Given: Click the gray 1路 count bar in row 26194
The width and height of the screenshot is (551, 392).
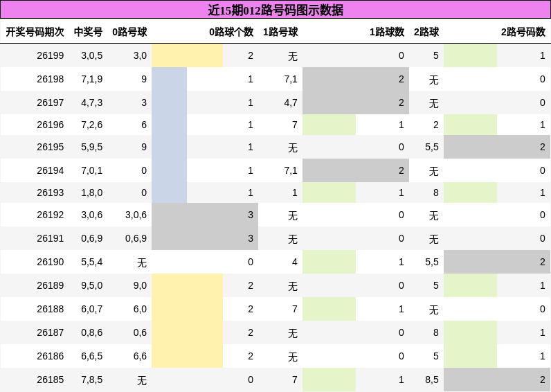Looking at the screenshot, I should 356,170.
